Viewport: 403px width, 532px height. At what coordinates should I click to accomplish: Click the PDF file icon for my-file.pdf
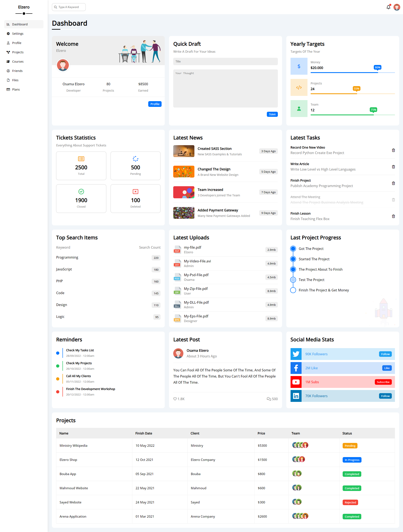click(177, 250)
